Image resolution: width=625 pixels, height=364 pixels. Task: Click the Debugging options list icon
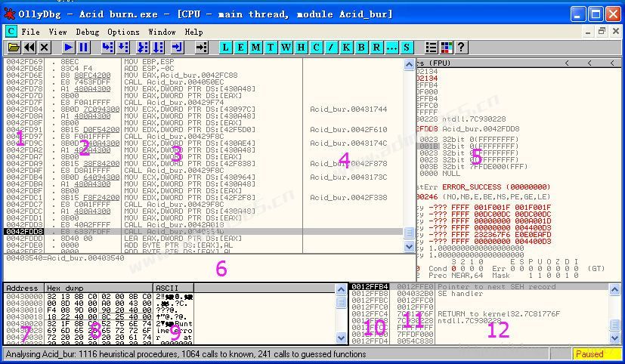click(x=432, y=48)
